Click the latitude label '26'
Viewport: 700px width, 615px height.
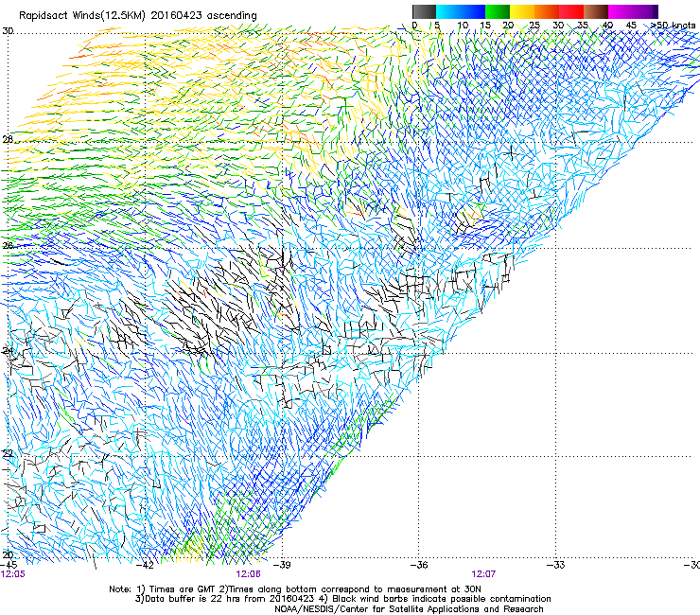[8, 245]
